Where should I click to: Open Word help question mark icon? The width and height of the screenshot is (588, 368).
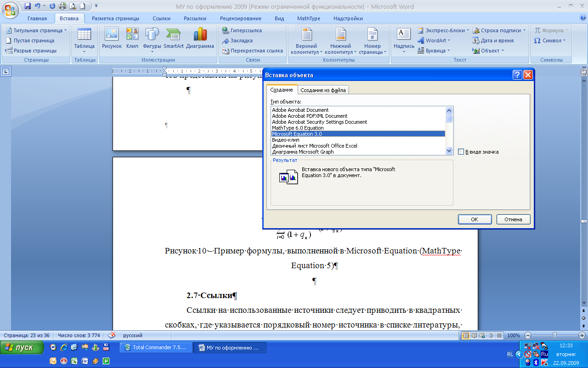[x=583, y=18]
